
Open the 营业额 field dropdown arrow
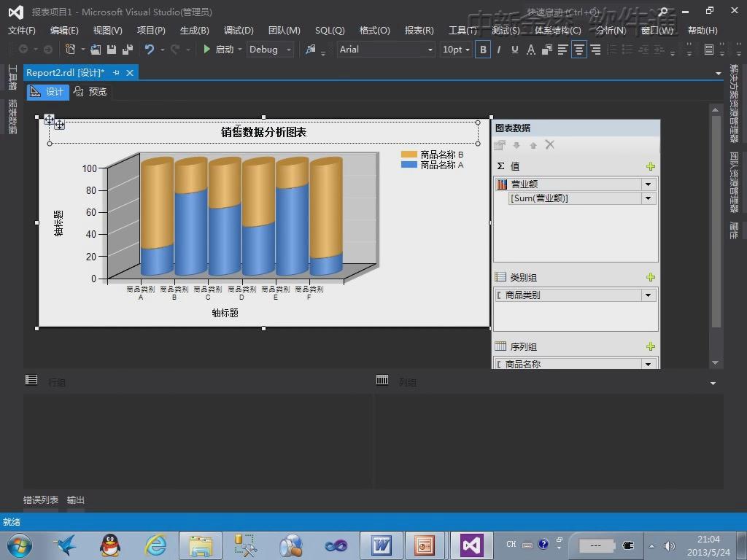pos(649,184)
